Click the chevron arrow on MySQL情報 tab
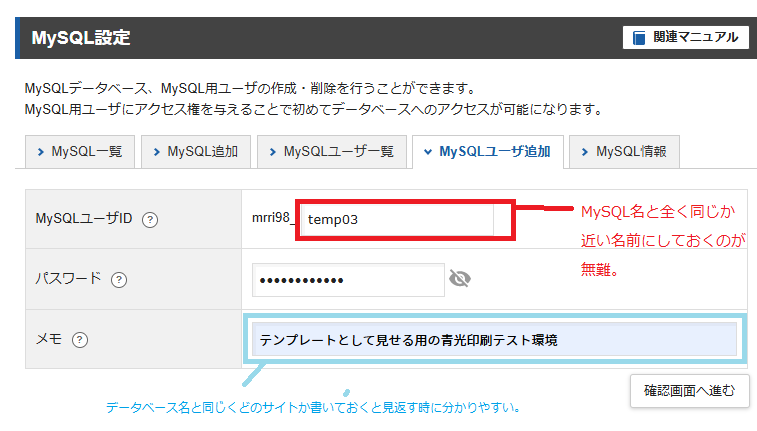The image size is (757, 431). point(585,152)
